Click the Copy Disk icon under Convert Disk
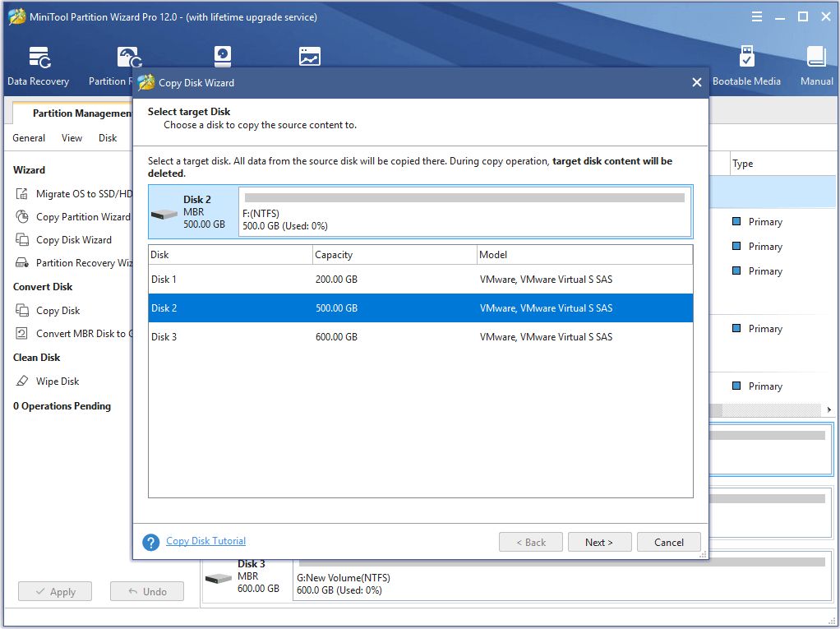Image resolution: width=840 pixels, height=629 pixels. pyautogui.click(x=21, y=310)
